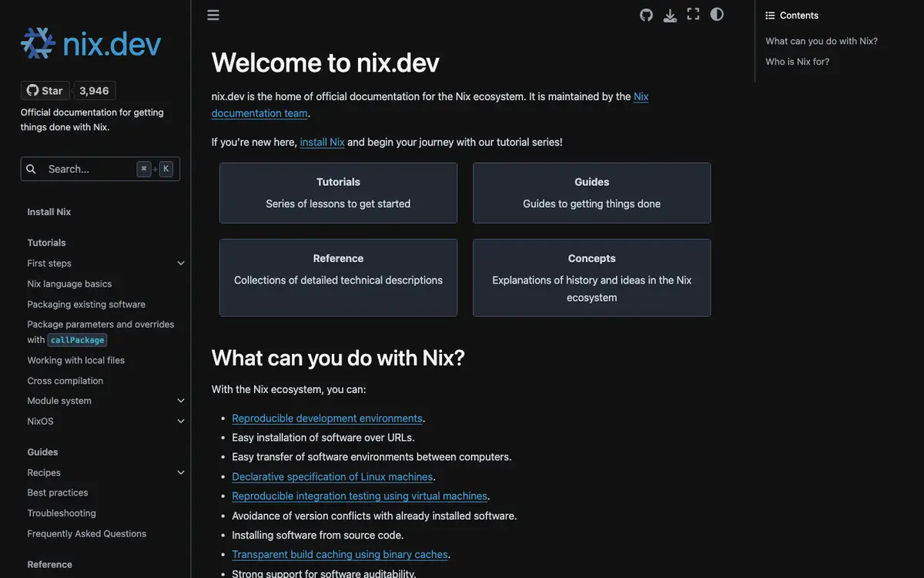Open the Concepts card
Screen dimensions: 924x578
[x=591, y=277]
